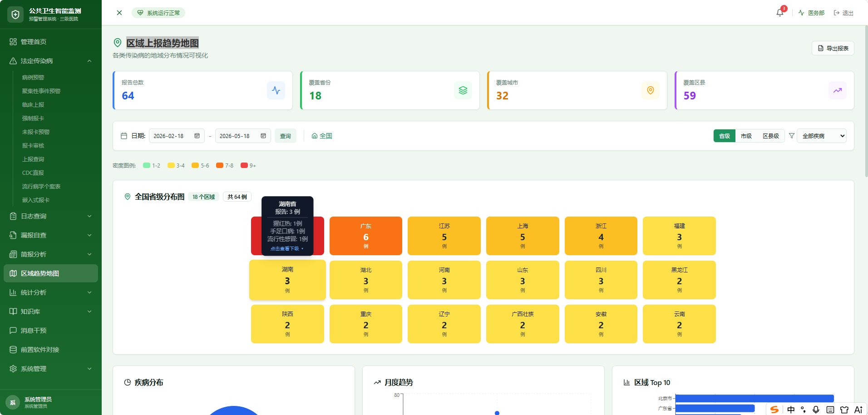This screenshot has width=868, height=415.
Task: Open the 全部疾病 disease dropdown
Action: coord(822,136)
